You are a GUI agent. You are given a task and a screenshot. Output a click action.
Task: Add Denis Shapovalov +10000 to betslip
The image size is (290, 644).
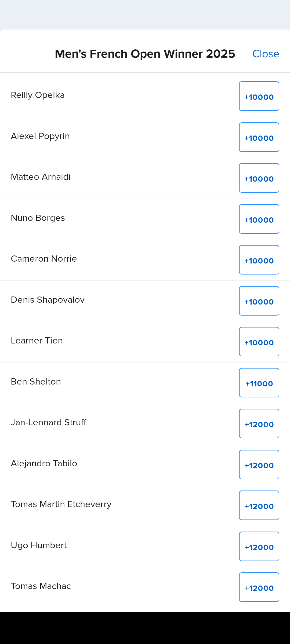pyautogui.click(x=259, y=301)
